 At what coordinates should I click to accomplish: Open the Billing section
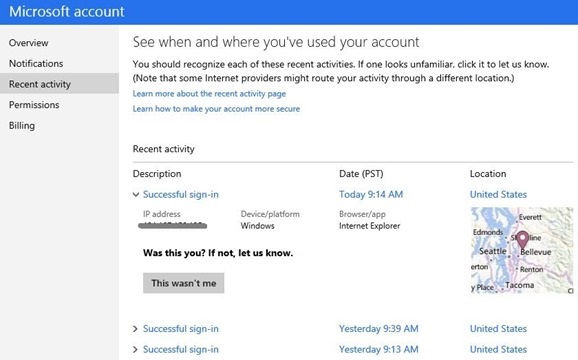point(22,125)
